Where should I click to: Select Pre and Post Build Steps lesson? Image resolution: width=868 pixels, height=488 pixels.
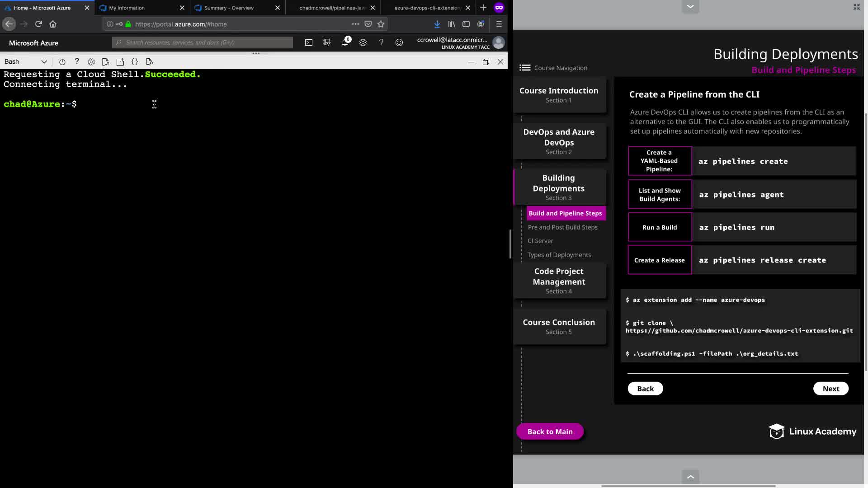[x=562, y=227]
